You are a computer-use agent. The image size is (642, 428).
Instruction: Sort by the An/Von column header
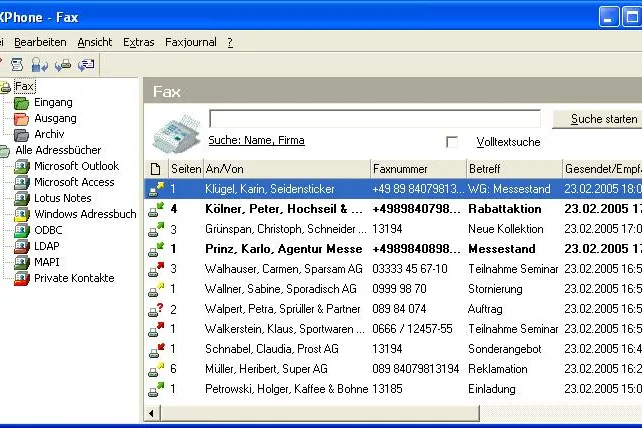click(287, 169)
